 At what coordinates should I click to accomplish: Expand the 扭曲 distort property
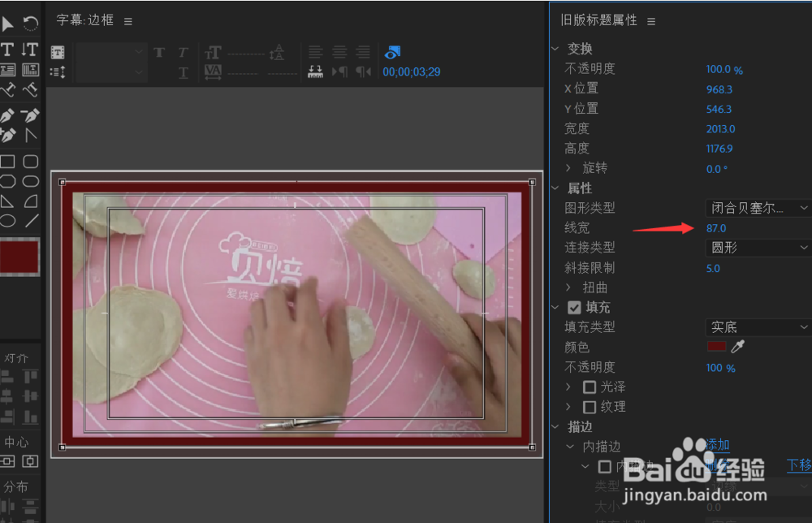pos(568,287)
